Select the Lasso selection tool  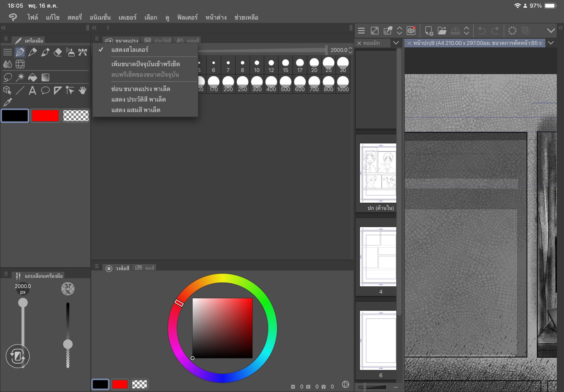click(x=7, y=78)
